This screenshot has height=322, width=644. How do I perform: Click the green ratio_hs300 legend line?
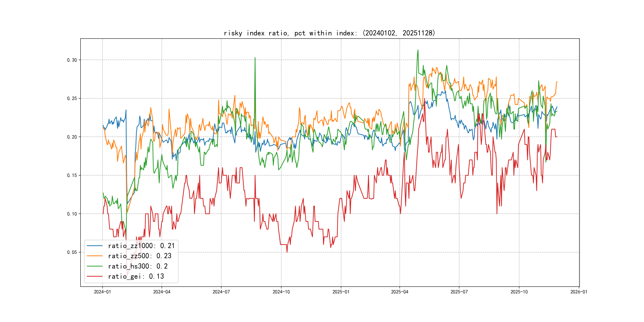[x=94, y=266]
